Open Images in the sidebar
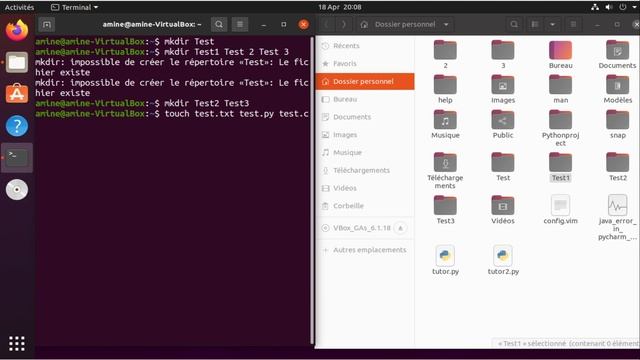640x360 pixels. click(x=365, y=135)
